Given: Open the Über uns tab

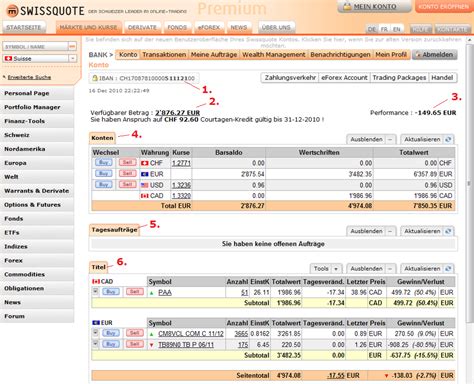Looking at the screenshot, I should click(x=276, y=27).
